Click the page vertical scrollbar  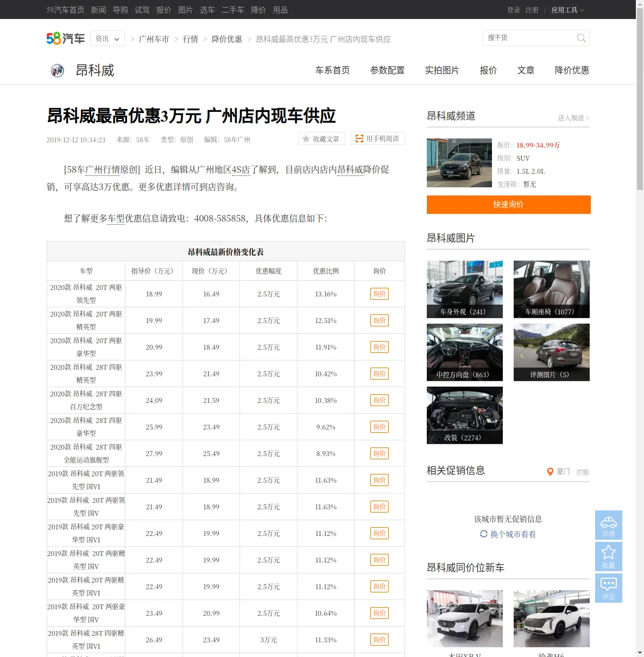[640, 98]
